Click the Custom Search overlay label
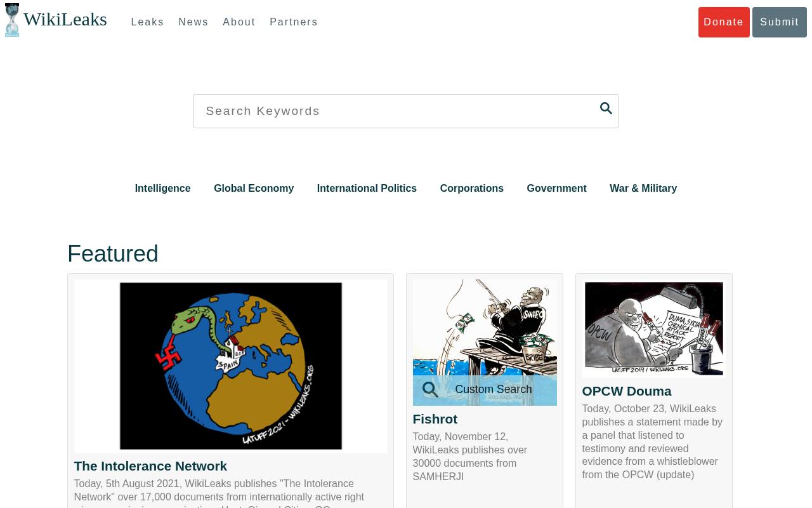 click(x=494, y=389)
